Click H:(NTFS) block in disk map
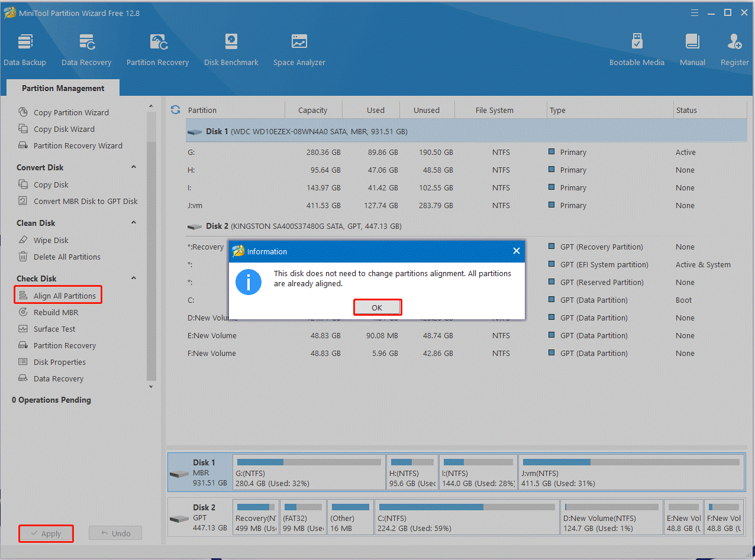The height and width of the screenshot is (560, 755). coord(412,472)
